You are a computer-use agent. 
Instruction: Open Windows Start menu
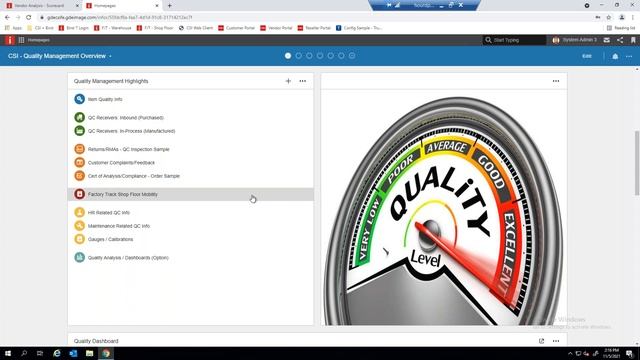8,353
